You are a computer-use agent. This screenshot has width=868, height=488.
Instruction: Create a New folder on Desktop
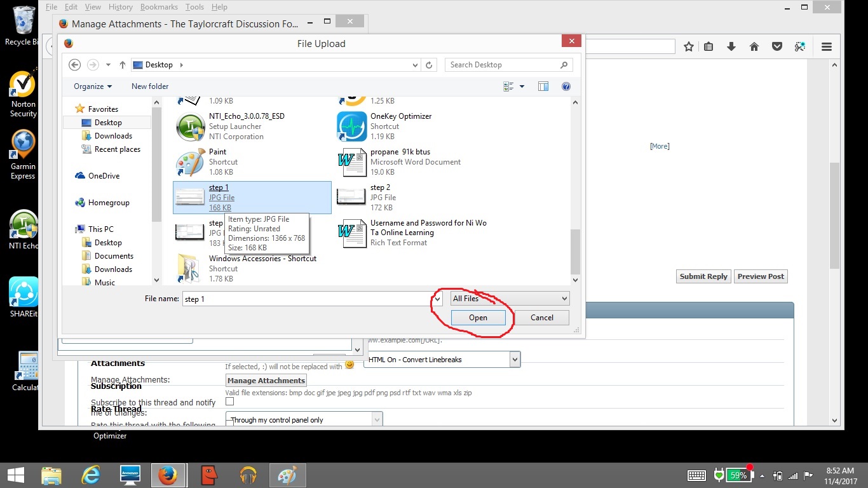(x=150, y=86)
